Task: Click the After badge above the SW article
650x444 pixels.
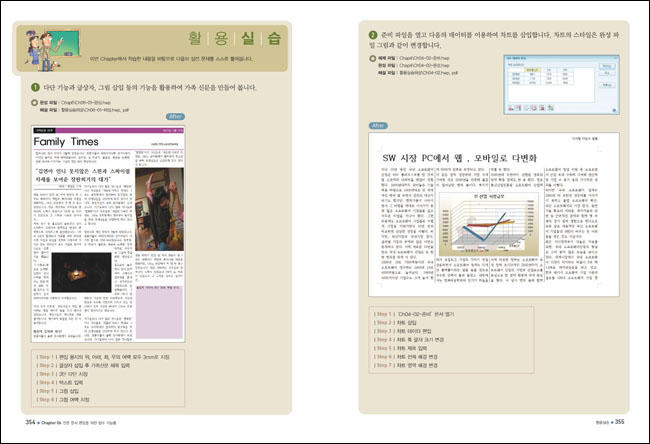Action: tap(378, 126)
